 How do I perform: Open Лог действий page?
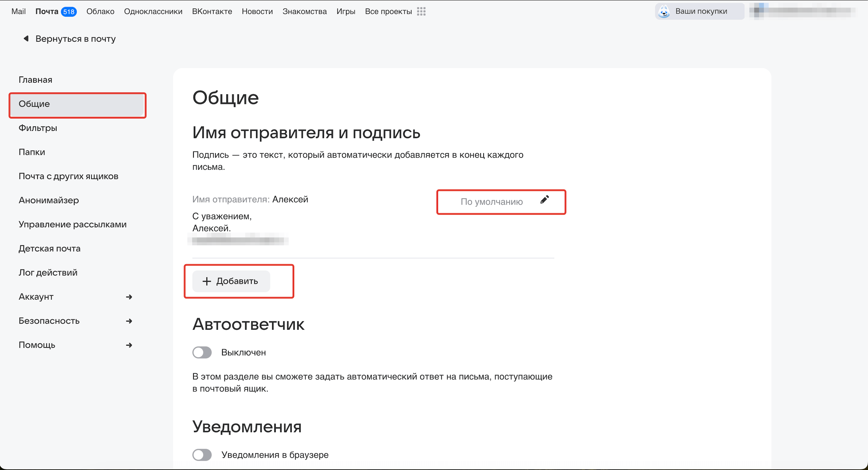48,273
